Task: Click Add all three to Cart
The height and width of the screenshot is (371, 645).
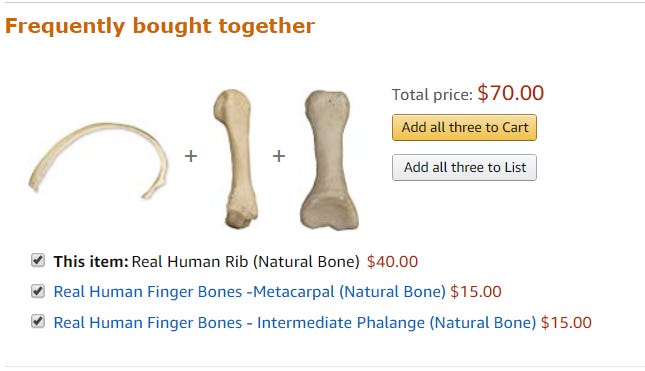Action: pyautogui.click(x=464, y=128)
